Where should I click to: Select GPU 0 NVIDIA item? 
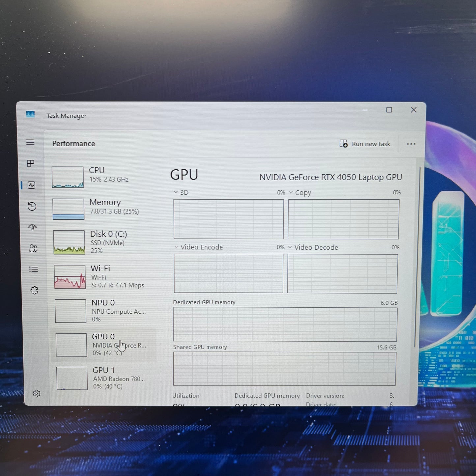point(103,344)
